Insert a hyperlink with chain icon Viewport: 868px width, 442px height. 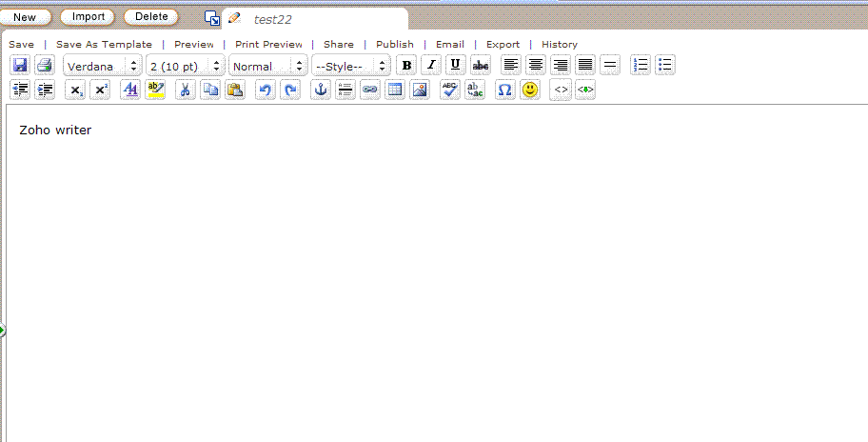pyautogui.click(x=370, y=90)
